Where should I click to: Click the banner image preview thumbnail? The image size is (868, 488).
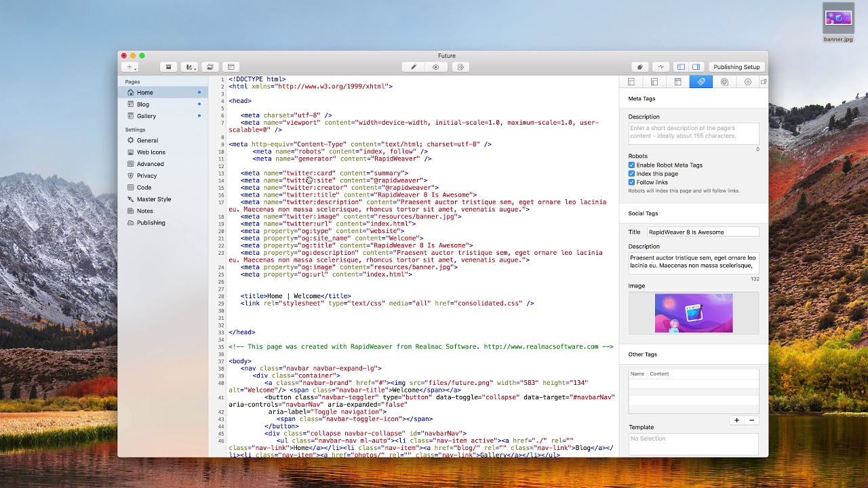click(693, 312)
